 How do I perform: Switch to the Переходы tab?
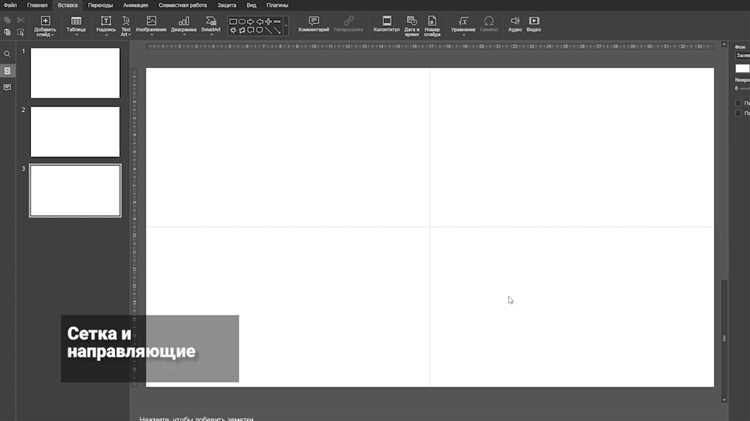click(100, 5)
